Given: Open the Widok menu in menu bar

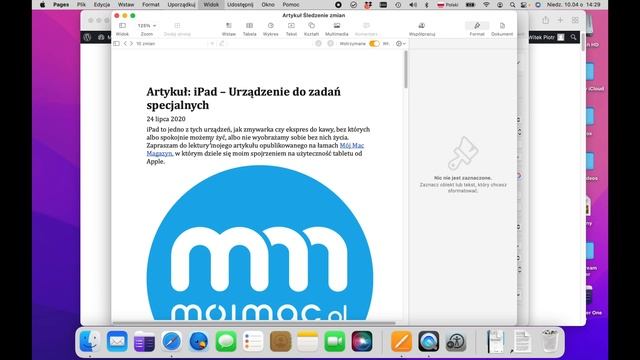Looking at the screenshot, I should (x=211, y=4).
